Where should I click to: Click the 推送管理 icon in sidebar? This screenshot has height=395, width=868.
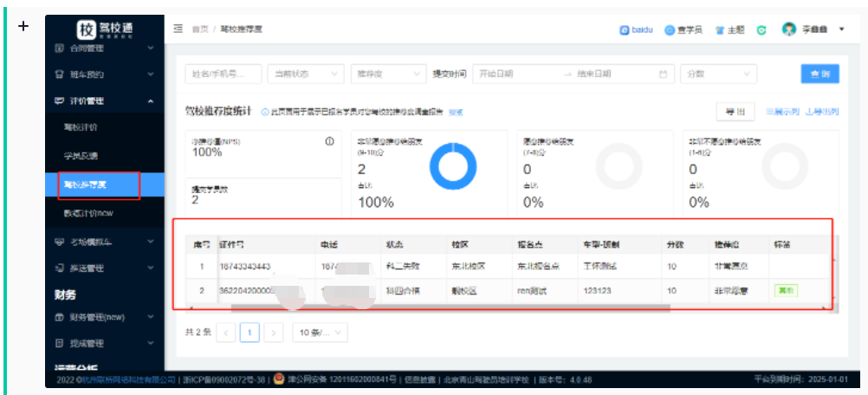pos(60,269)
